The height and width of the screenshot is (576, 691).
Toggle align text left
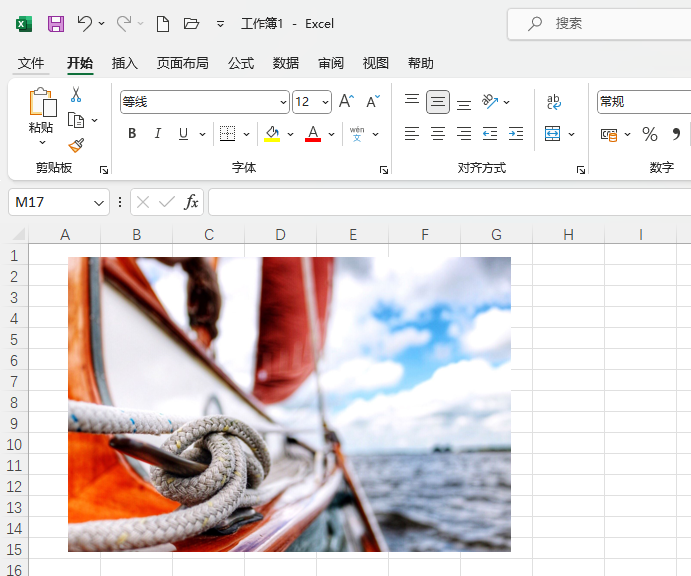point(412,134)
